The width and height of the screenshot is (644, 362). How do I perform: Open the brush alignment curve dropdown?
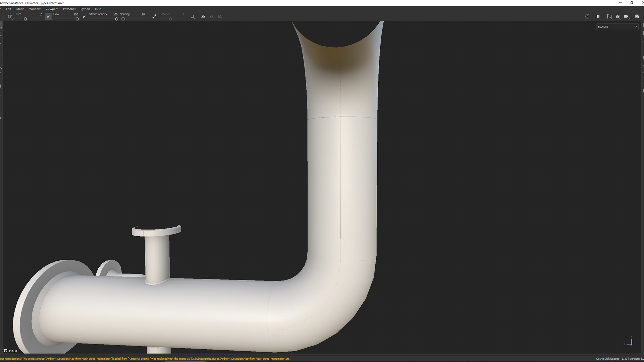coord(193,16)
